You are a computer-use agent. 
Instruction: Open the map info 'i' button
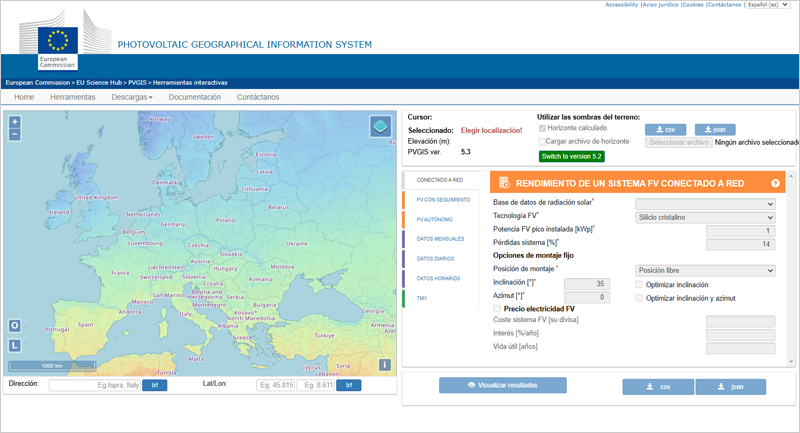click(385, 365)
